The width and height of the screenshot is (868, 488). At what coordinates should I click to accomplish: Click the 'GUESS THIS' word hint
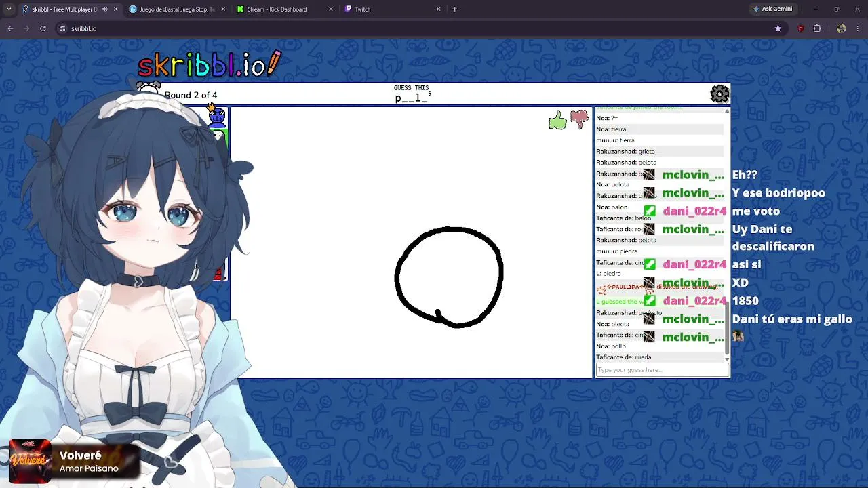(411, 88)
